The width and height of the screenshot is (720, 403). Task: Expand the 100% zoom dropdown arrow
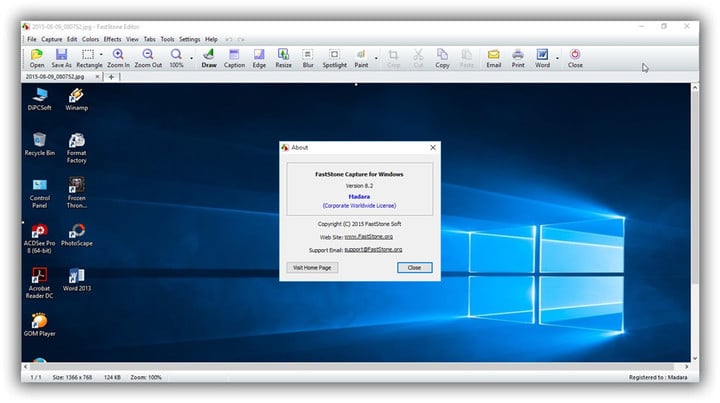[x=191, y=58]
